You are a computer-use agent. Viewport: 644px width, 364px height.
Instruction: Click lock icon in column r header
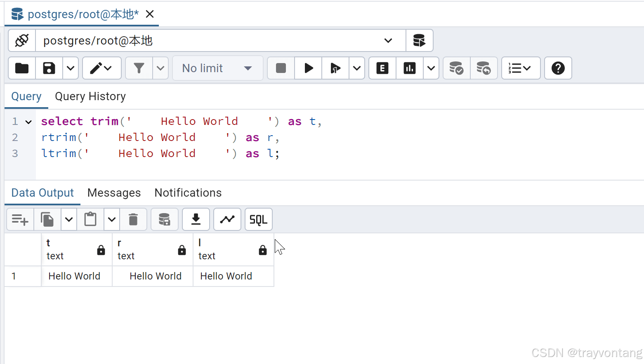[182, 250]
